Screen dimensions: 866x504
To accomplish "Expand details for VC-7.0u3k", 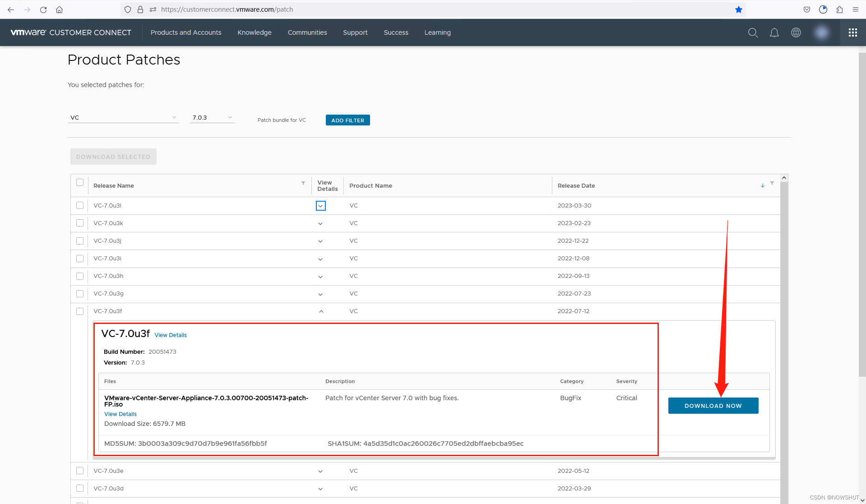I will [x=320, y=223].
